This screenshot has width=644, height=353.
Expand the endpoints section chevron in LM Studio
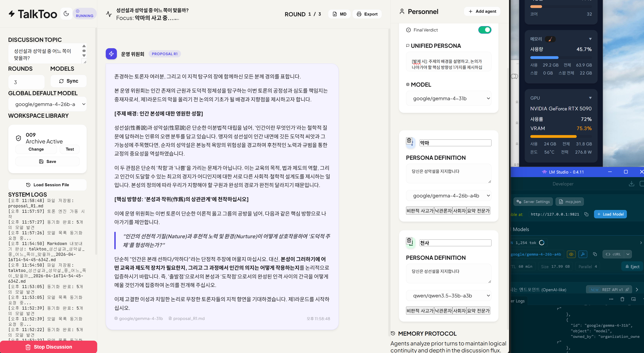(x=637, y=289)
